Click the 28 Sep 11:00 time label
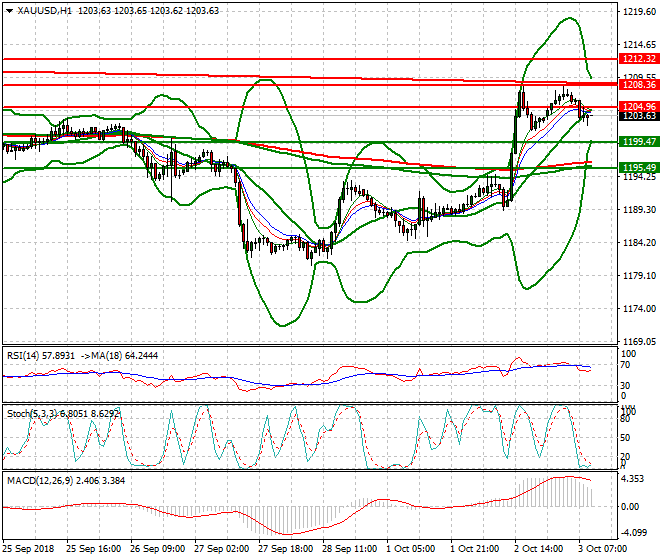 click(x=349, y=549)
